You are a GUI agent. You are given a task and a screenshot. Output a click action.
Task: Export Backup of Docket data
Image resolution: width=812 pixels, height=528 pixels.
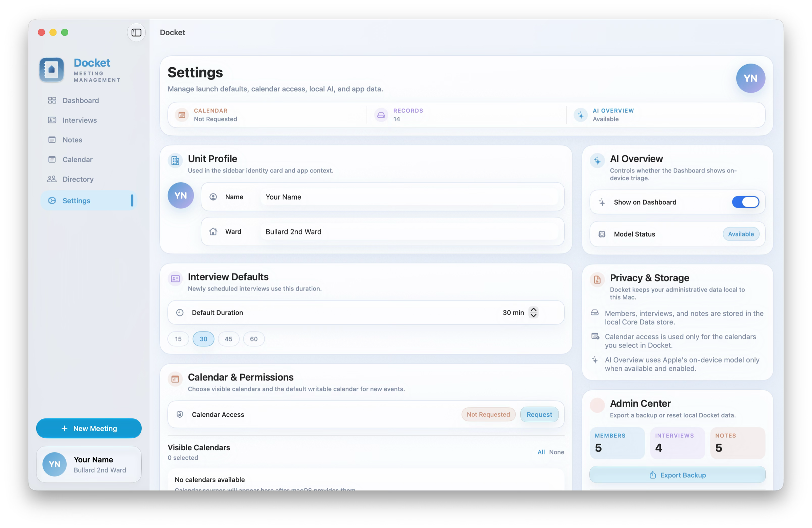pyautogui.click(x=678, y=475)
